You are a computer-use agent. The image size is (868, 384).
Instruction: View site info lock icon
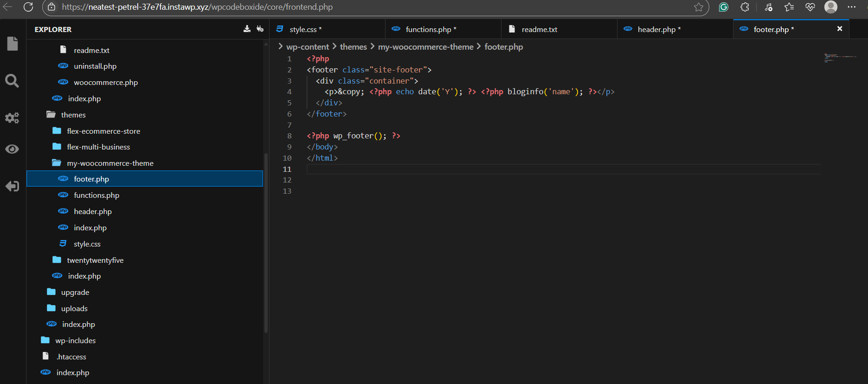(x=52, y=7)
